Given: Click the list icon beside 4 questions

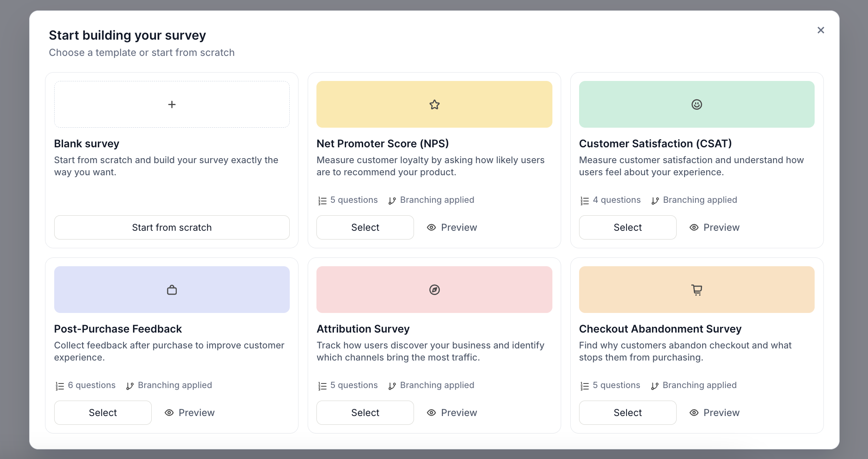Looking at the screenshot, I should click(x=585, y=201).
